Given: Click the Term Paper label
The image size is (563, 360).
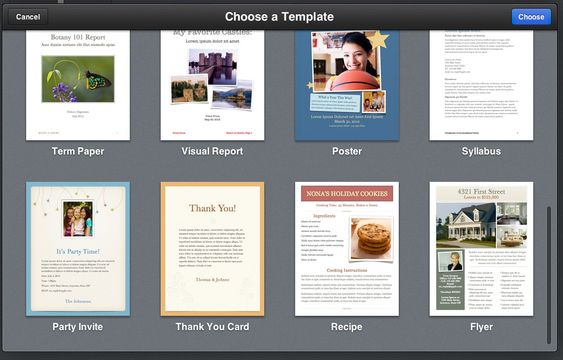Looking at the screenshot, I should pyautogui.click(x=78, y=151).
